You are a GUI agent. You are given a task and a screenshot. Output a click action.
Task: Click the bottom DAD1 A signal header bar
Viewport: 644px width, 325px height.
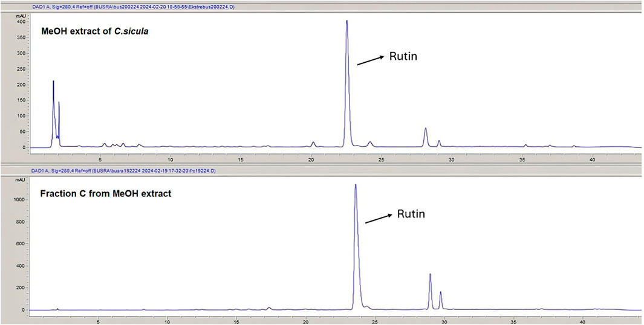point(322,171)
